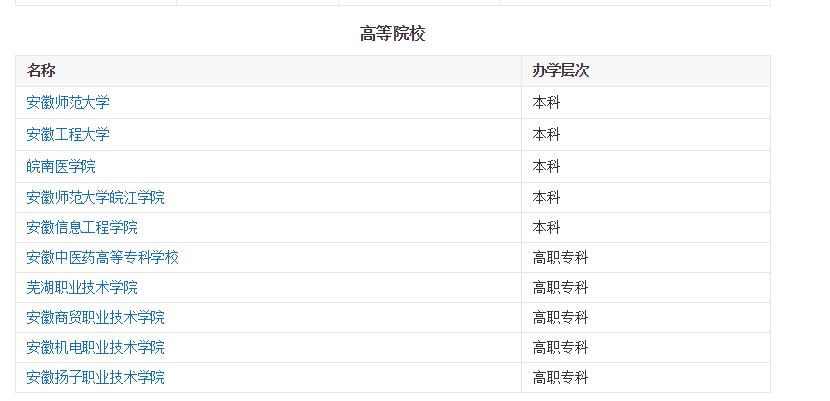The width and height of the screenshot is (830, 401).
Task: Click the 芜湖职业技术学院 link
Action: [82, 288]
